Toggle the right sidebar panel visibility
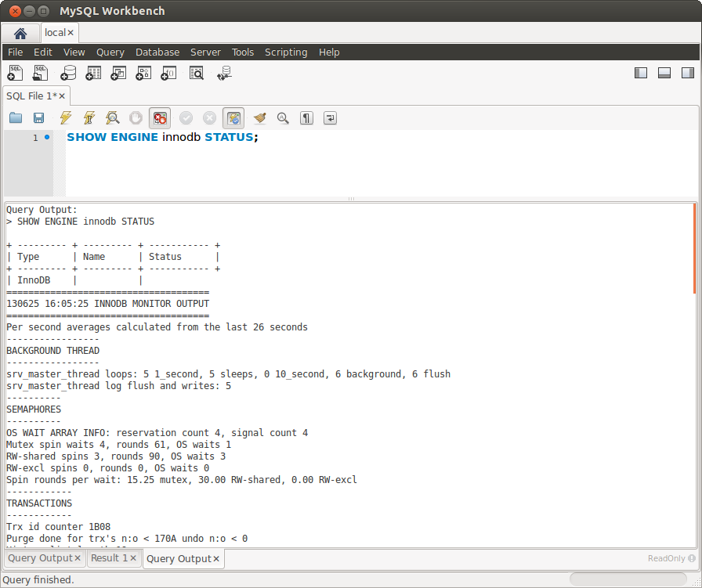 tap(688, 72)
